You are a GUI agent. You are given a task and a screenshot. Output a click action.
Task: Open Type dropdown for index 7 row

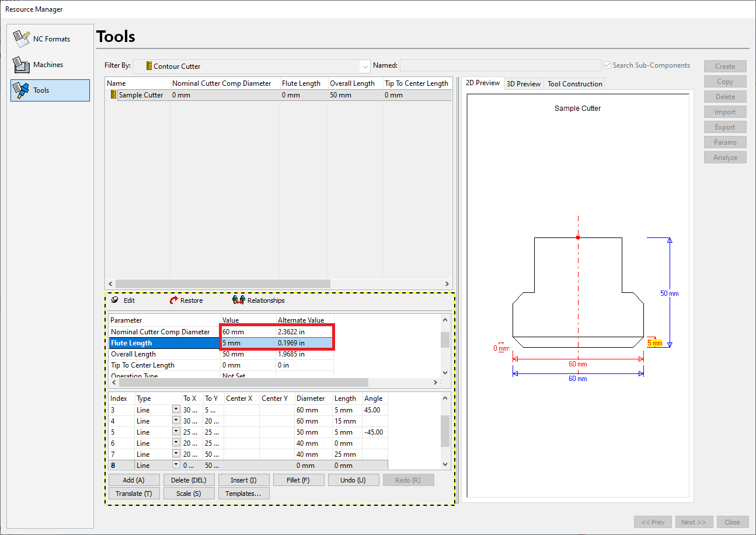click(176, 454)
